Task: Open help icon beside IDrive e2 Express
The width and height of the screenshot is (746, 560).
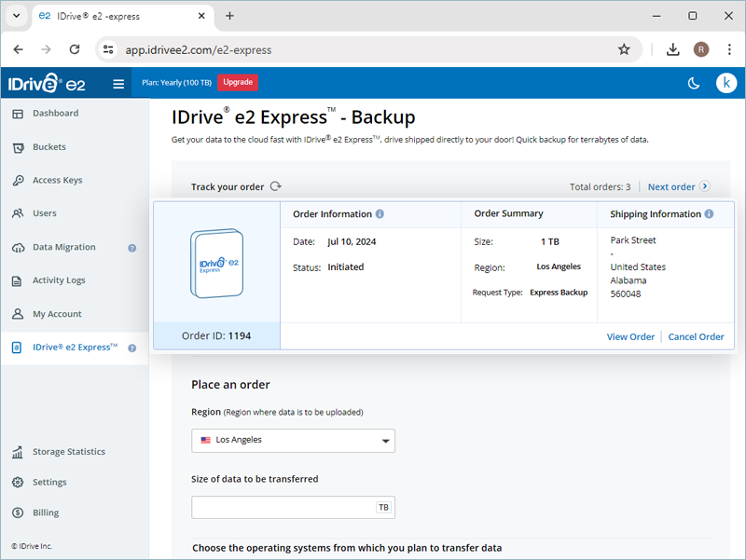Action: pos(132,348)
